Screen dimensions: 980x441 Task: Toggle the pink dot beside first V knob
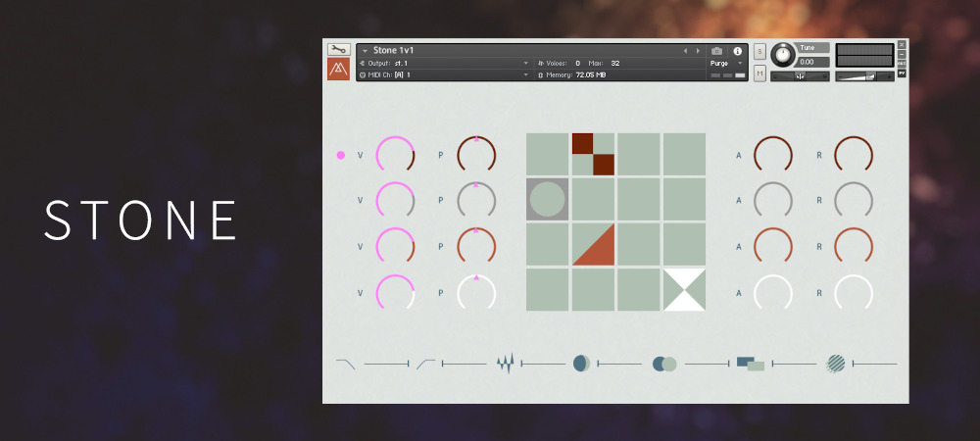(341, 155)
